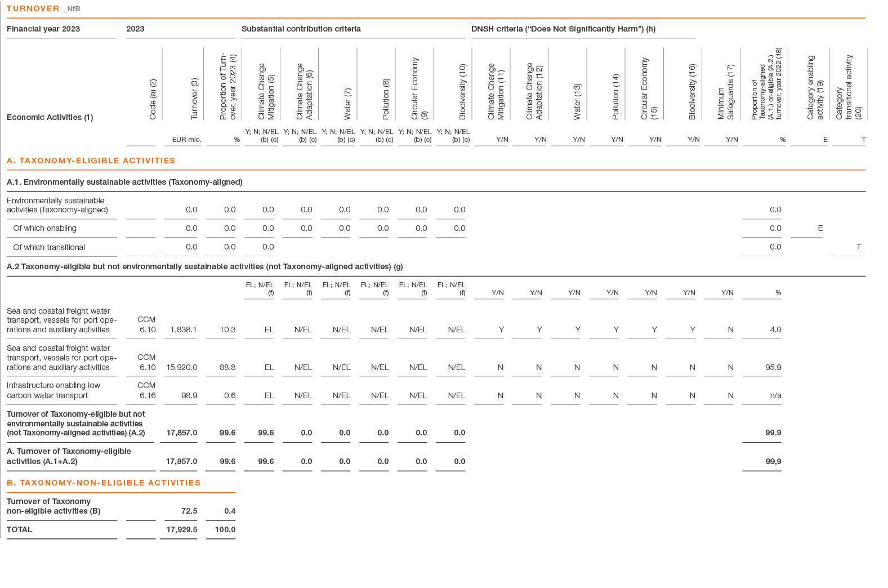The image size is (888, 588).
Task: Click the 'Water (7)' column header
Action: click(347, 104)
